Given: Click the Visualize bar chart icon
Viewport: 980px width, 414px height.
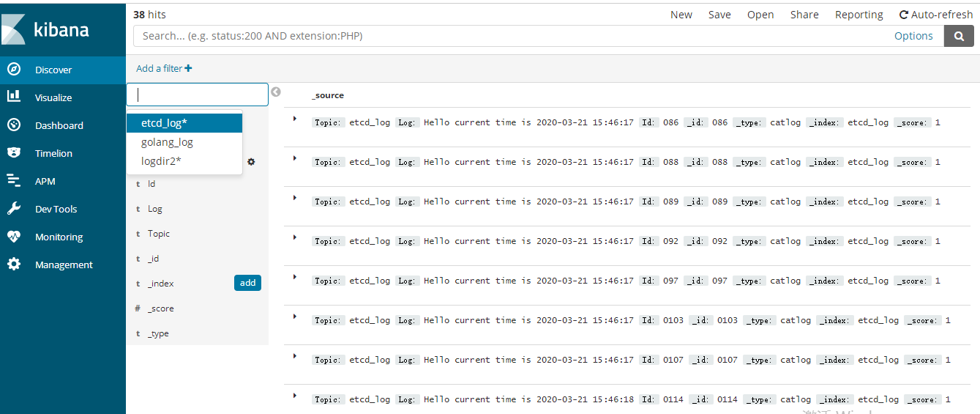Looking at the screenshot, I should 14,97.
